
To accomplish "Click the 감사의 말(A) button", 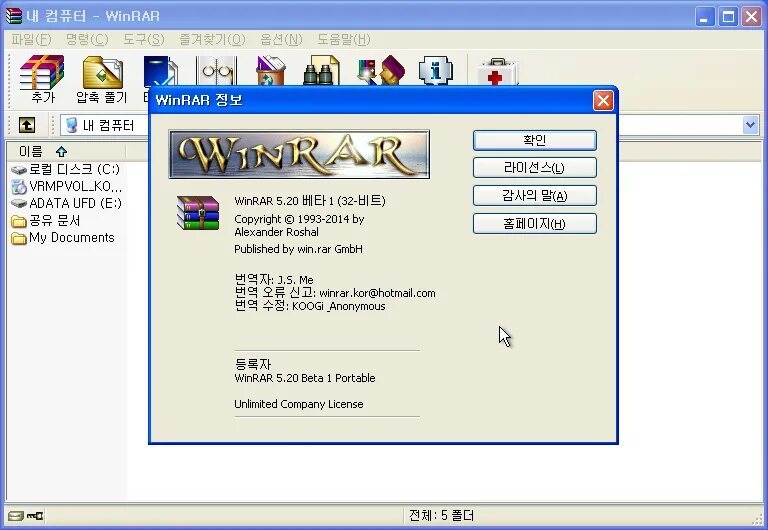I will tap(535, 196).
